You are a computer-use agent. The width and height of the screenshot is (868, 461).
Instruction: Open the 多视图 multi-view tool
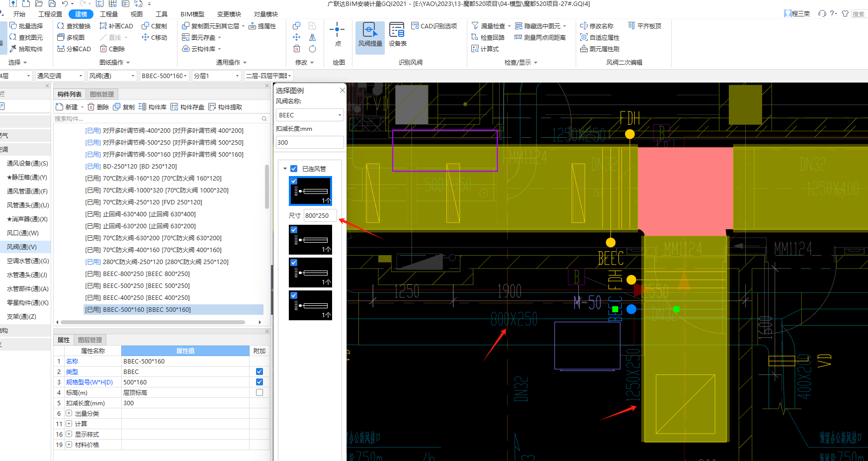pos(71,37)
